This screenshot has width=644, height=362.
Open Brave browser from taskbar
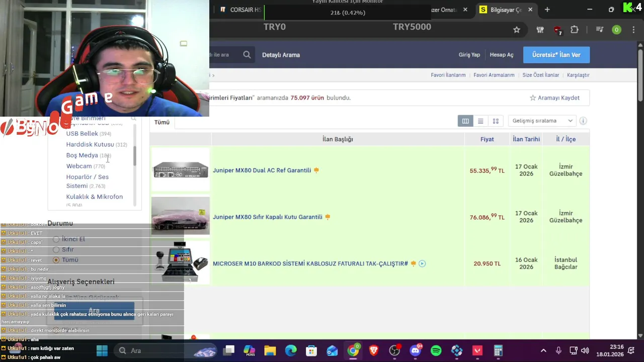coord(374,350)
